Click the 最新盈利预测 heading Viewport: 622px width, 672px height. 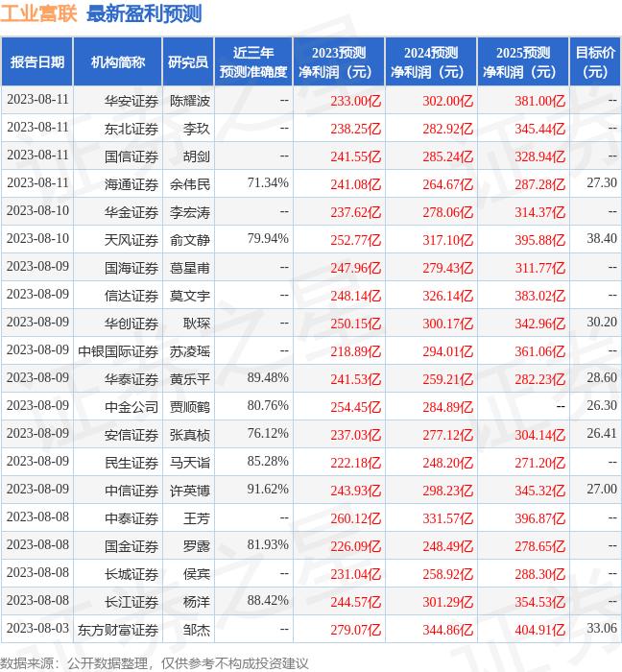[144, 13]
